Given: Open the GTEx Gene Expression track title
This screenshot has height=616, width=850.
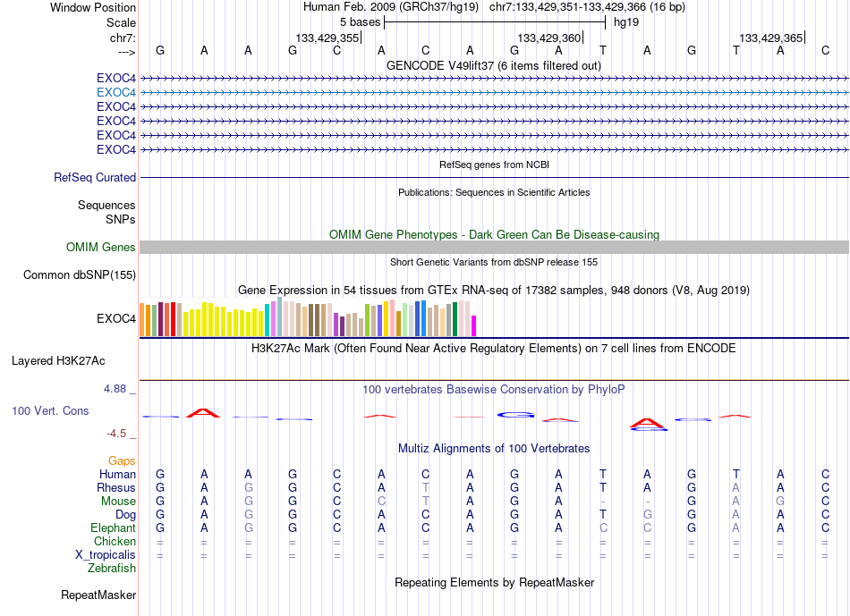Looking at the screenshot, I should pos(494,290).
